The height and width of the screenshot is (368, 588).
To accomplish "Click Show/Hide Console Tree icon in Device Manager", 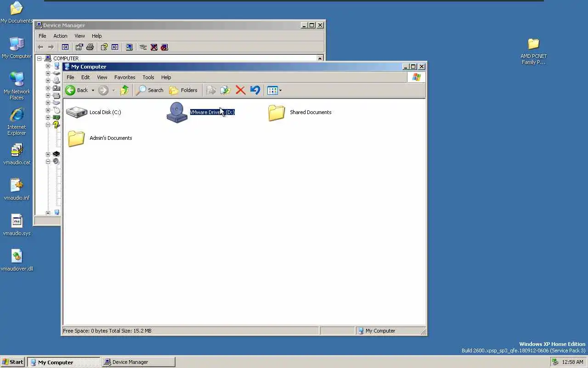I will 65,47.
